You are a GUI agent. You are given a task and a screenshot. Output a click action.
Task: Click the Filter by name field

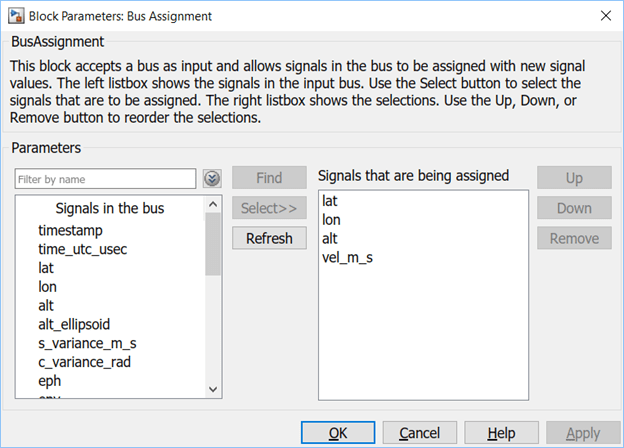point(105,179)
